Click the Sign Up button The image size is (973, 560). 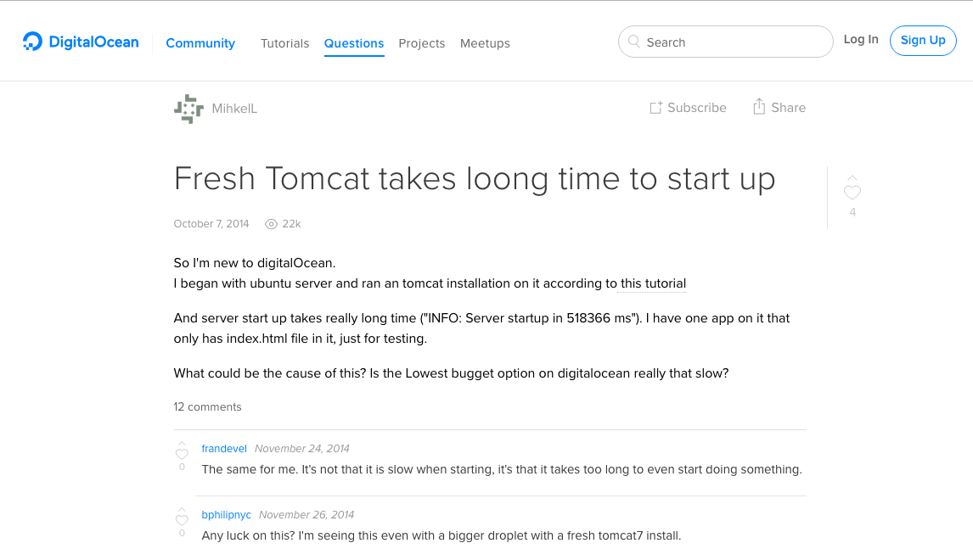923,41
